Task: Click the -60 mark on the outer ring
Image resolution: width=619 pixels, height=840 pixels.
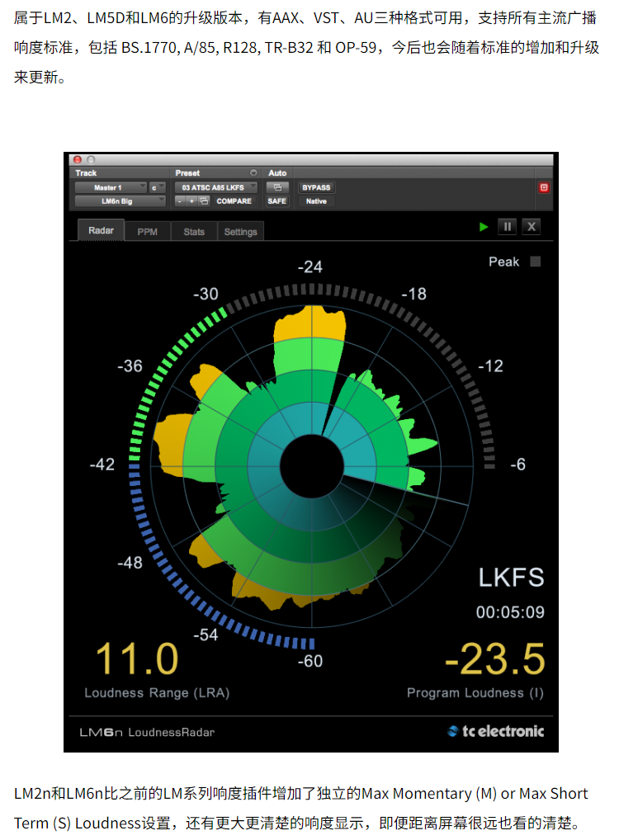Action: 310,661
